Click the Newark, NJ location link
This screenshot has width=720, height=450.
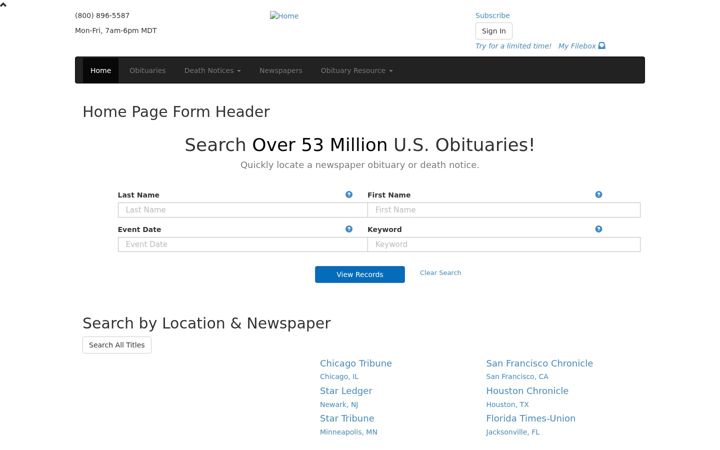click(x=339, y=405)
